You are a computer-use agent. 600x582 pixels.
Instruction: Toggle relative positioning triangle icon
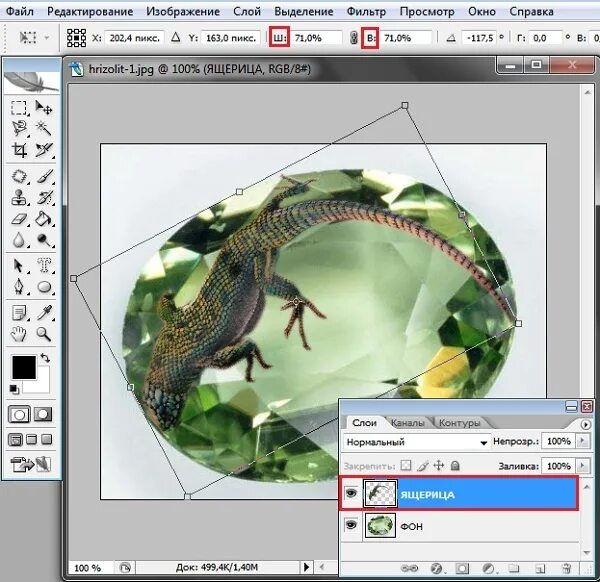coord(175,37)
